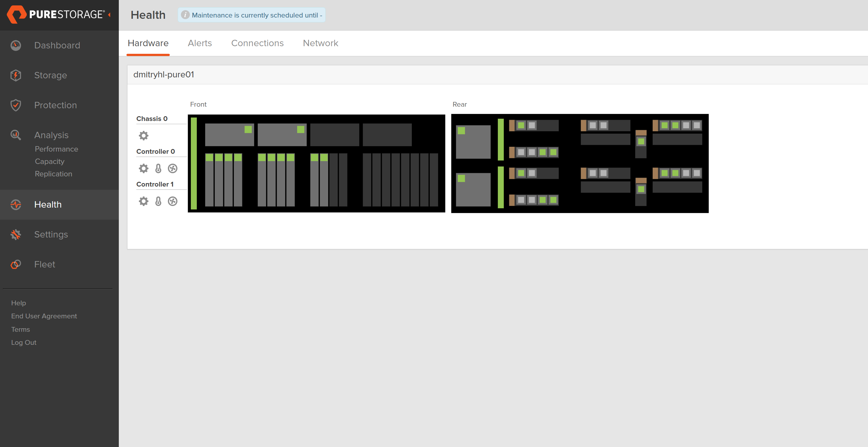Switch to the Connections tab
The width and height of the screenshot is (868, 447).
coord(257,43)
